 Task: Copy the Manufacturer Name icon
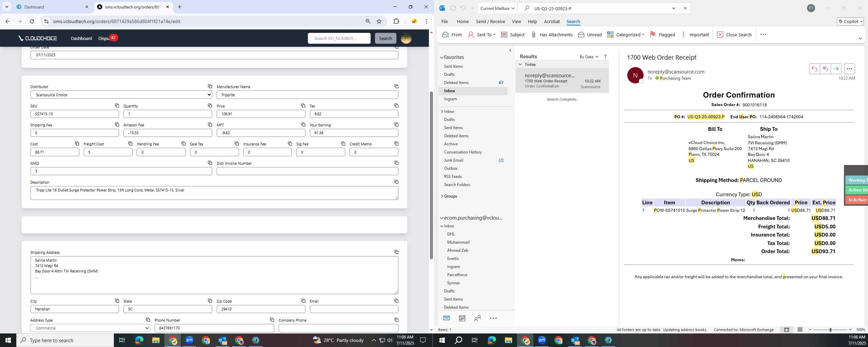coord(396,86)
